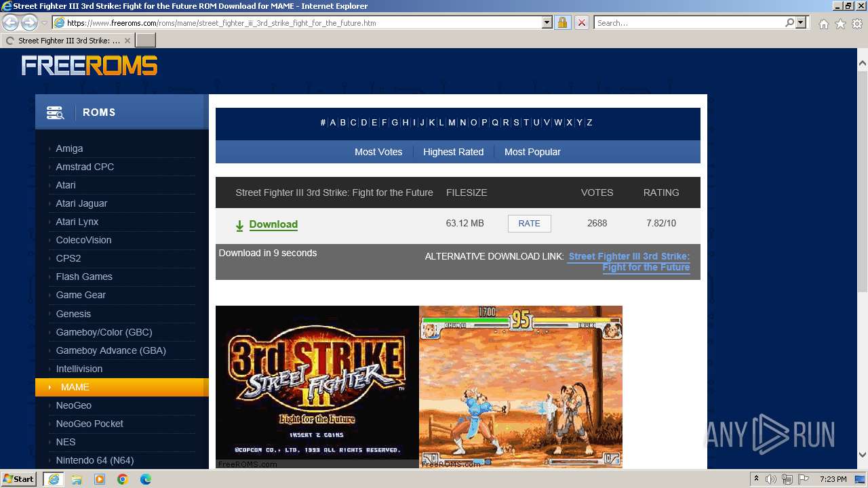Open the Genesis category
This screenshot has width=868, height=488.
tap(73, 314)
